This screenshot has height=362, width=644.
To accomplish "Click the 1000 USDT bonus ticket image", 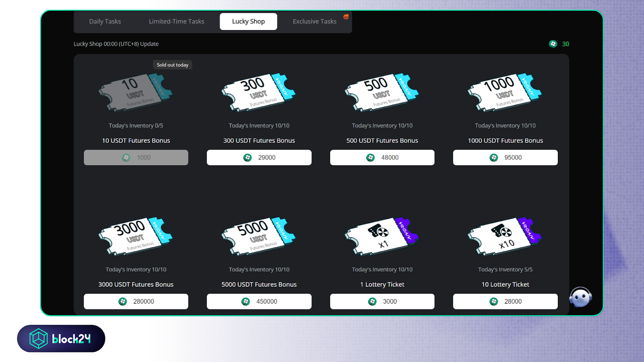I will (505, 93).
